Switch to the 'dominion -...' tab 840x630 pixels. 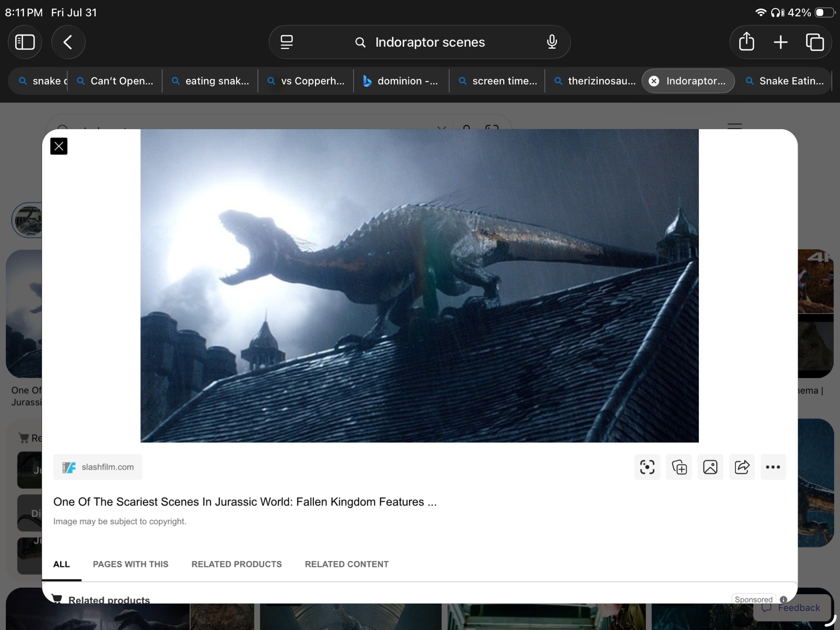tap(402, 81)
